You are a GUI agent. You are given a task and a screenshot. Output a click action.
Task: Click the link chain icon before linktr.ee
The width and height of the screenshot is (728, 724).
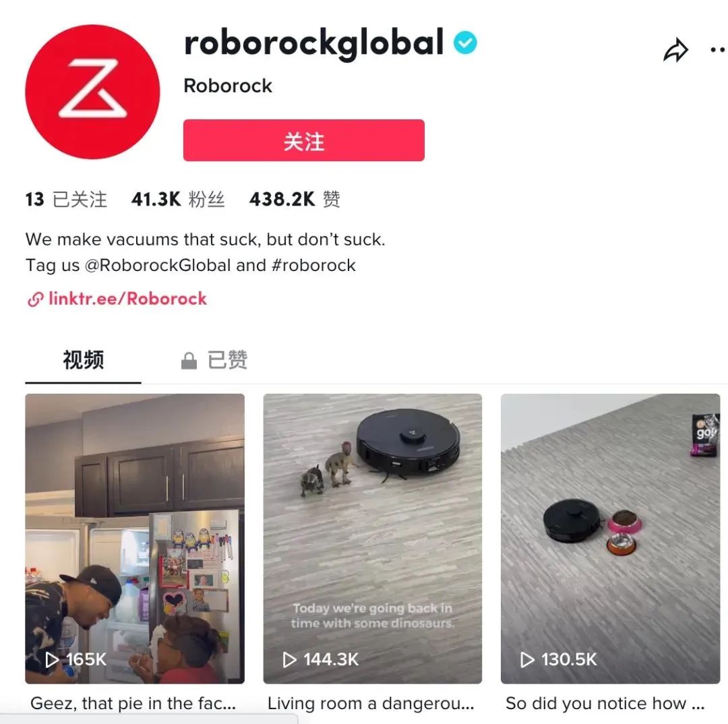35,299
